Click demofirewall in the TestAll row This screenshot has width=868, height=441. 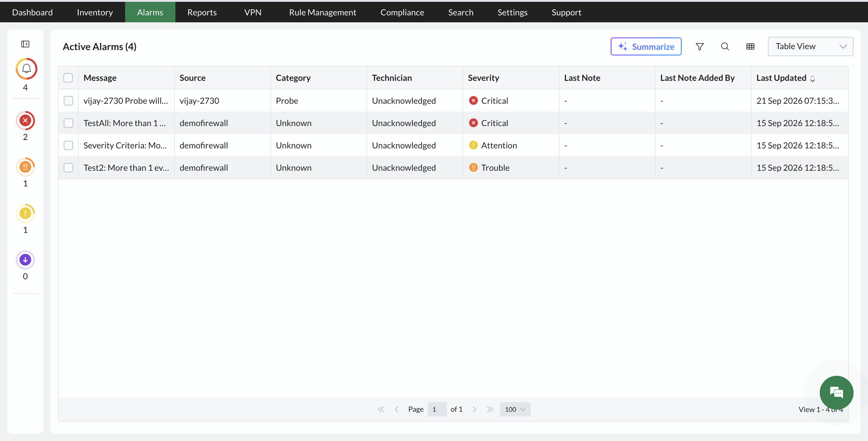(203, 123)
